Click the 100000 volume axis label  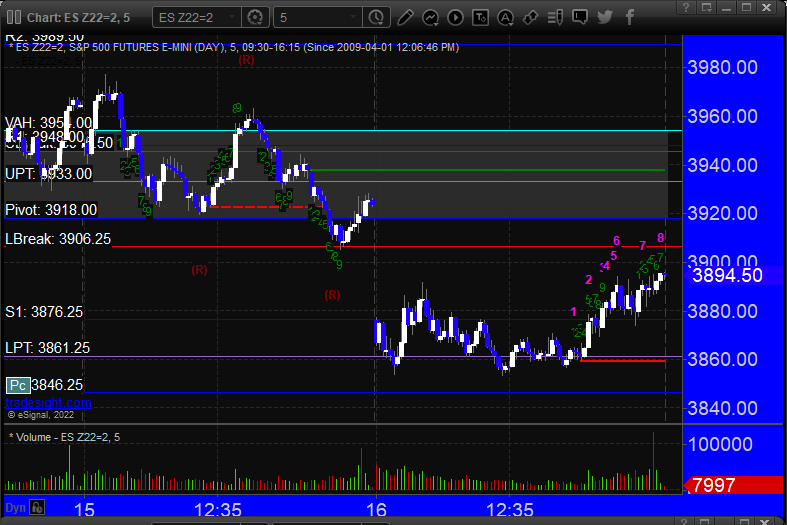pyautogui.click(x=720, y=444)
